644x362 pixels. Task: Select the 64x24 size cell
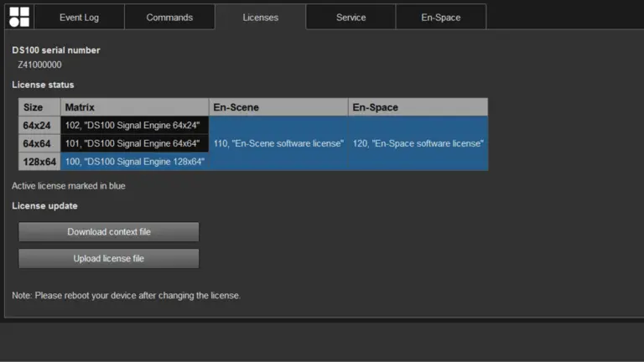pos(39,125)
